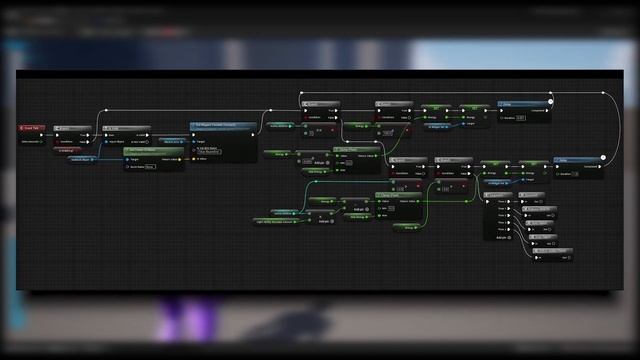Select the red Is Walking variable node
Viewport: 640px width, 360px height.
coord(67,150)
